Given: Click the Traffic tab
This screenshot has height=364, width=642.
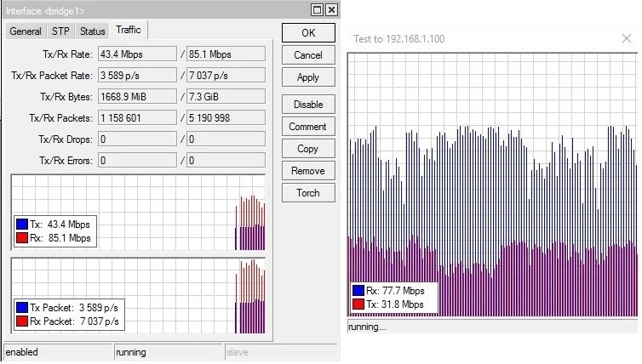Looking at the screenshot, I should tap(129, 31).
